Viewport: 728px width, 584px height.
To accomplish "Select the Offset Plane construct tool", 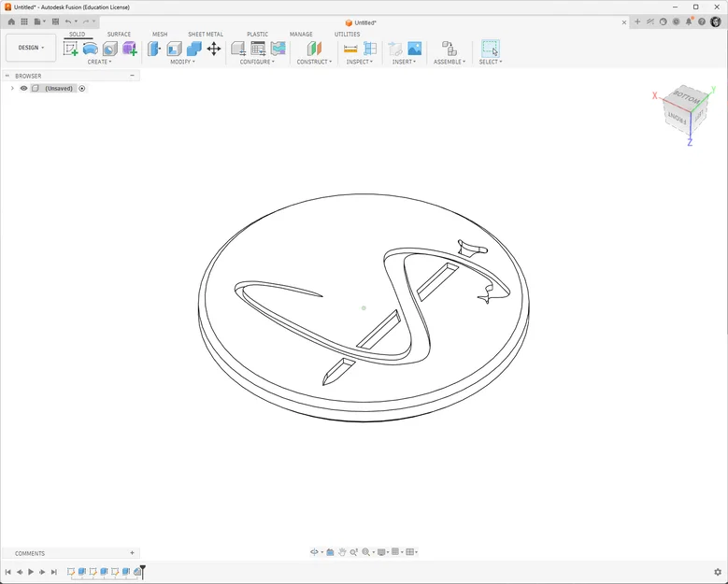I will (x=314, y=49).
